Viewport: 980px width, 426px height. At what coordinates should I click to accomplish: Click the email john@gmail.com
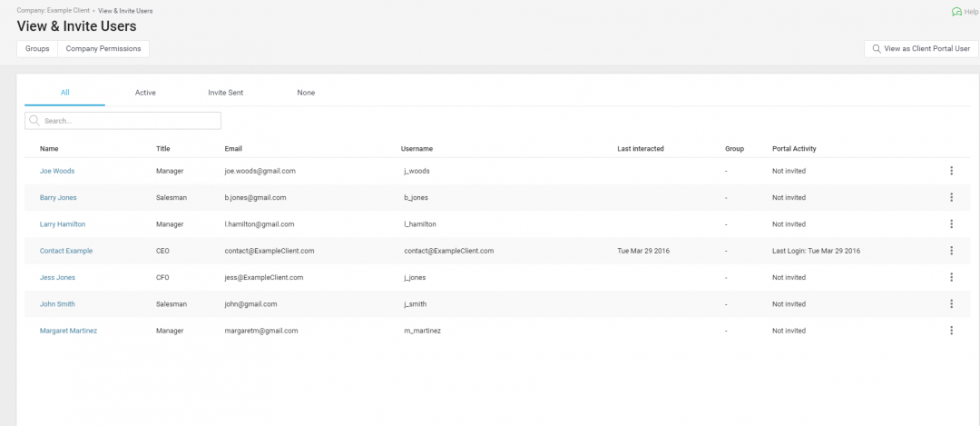250,303
